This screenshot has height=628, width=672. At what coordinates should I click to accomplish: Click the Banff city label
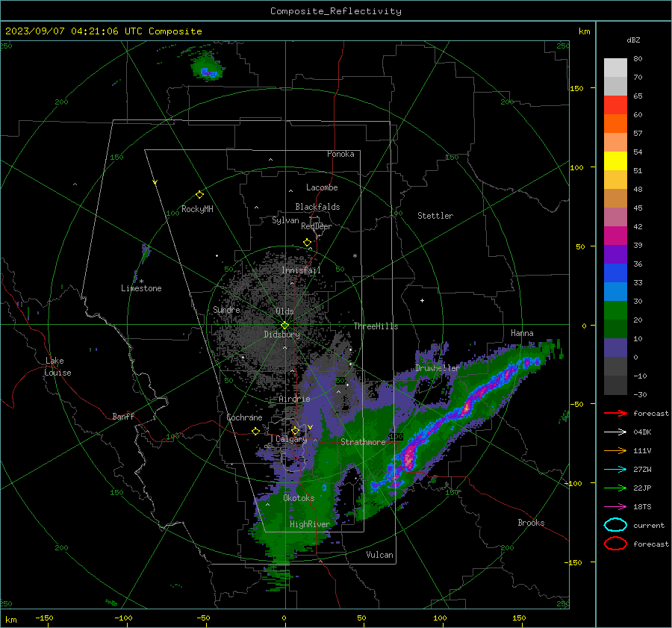coord(123,417)
